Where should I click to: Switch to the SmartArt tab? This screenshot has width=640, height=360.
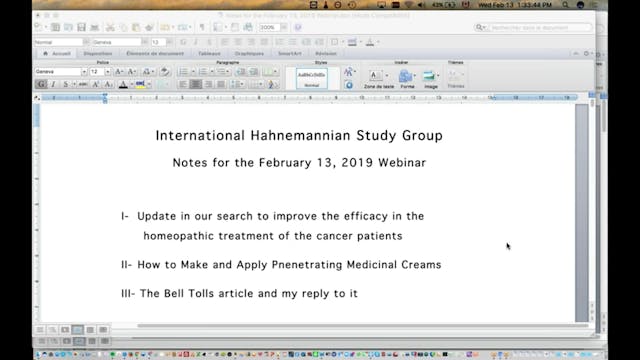[290, 53]
